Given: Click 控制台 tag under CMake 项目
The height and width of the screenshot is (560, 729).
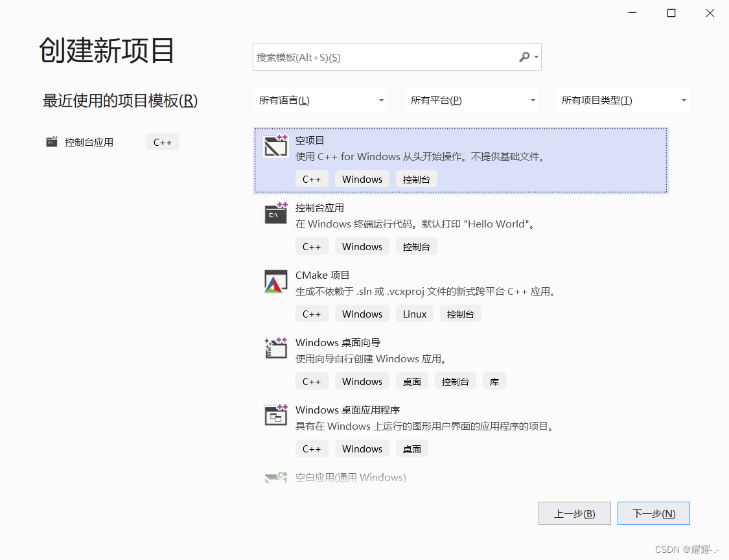Looking at the screenshot, I should tap(460, 314).
